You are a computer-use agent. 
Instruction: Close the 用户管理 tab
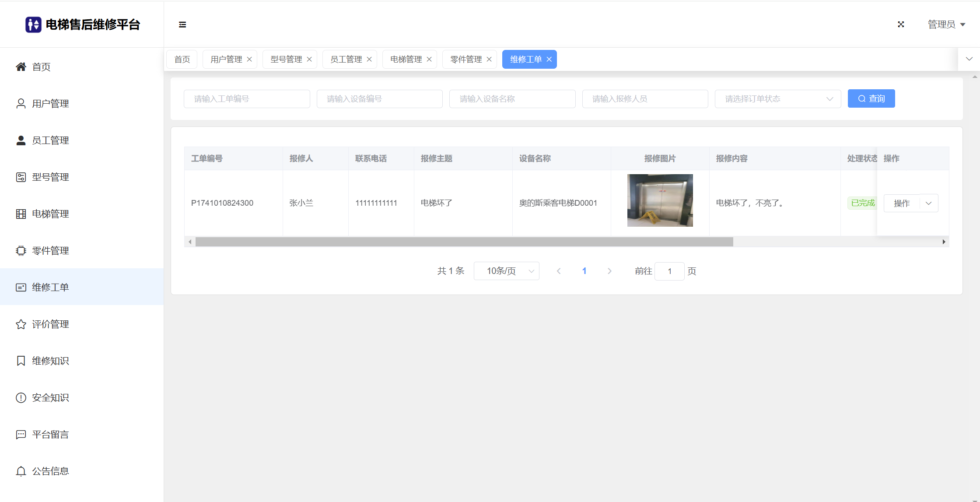pos(249,60)
